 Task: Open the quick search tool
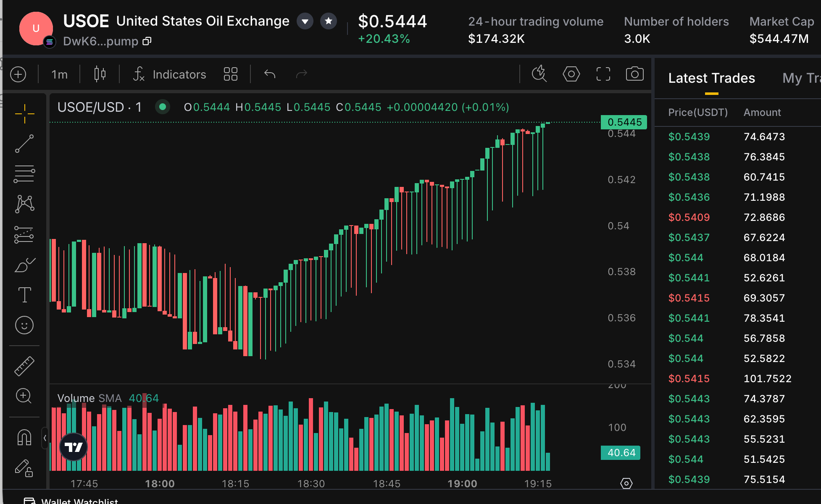539,74
